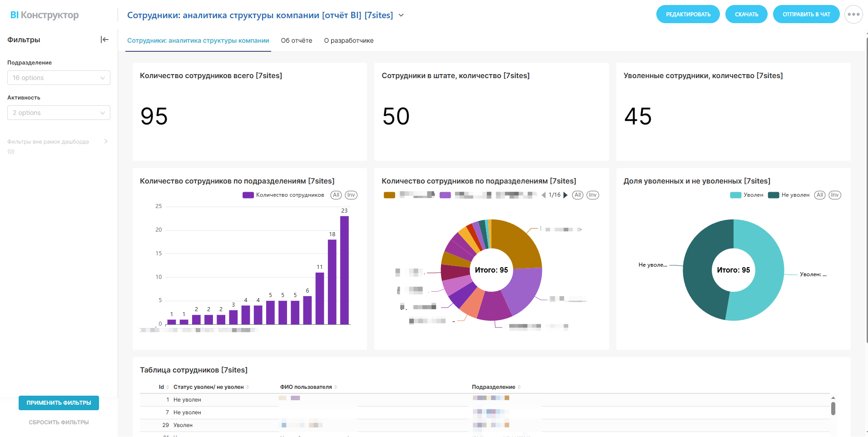Expand the report title dropdown arrow

(401, 15)
